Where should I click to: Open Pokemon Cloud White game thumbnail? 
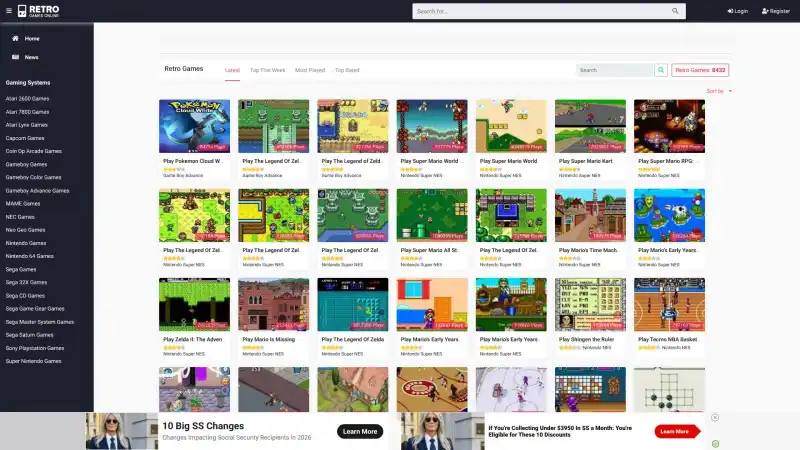(194, 126)
